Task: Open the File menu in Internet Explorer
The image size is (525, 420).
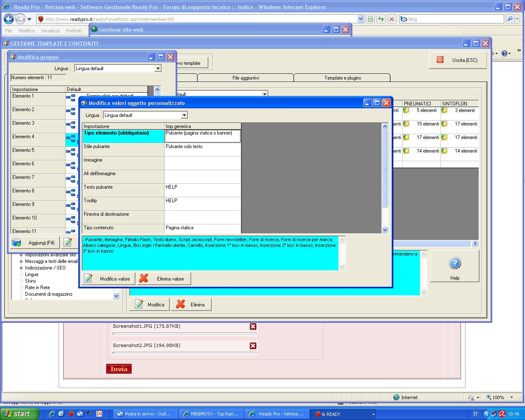Action: click(9, 31)
